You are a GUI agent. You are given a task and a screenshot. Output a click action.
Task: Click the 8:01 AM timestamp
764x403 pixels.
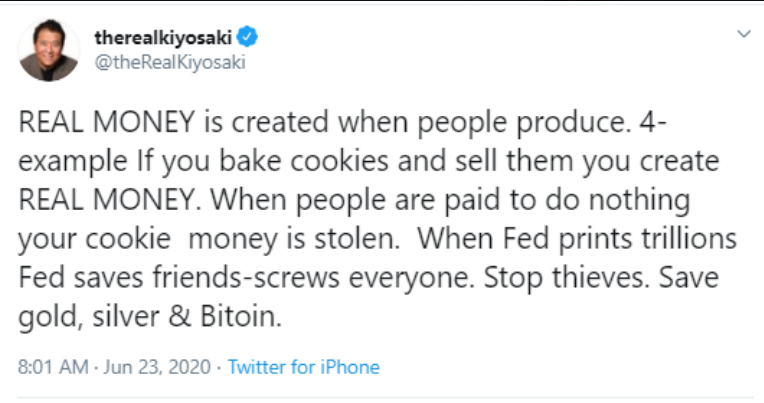pyautogui.click(x=52, y=367)
